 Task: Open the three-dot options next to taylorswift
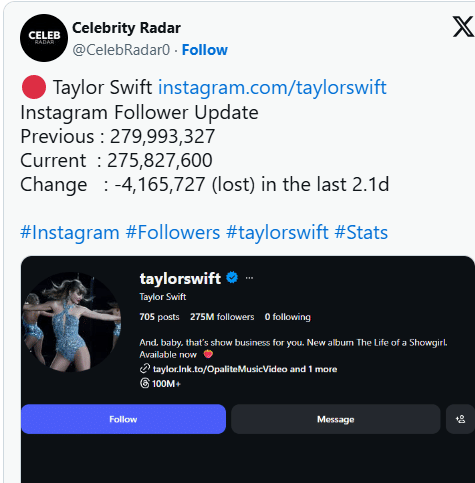(249, 278)
